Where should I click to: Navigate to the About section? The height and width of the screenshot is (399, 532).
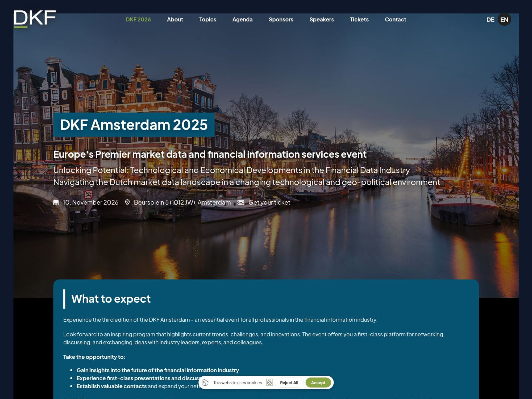click(175, 19)
